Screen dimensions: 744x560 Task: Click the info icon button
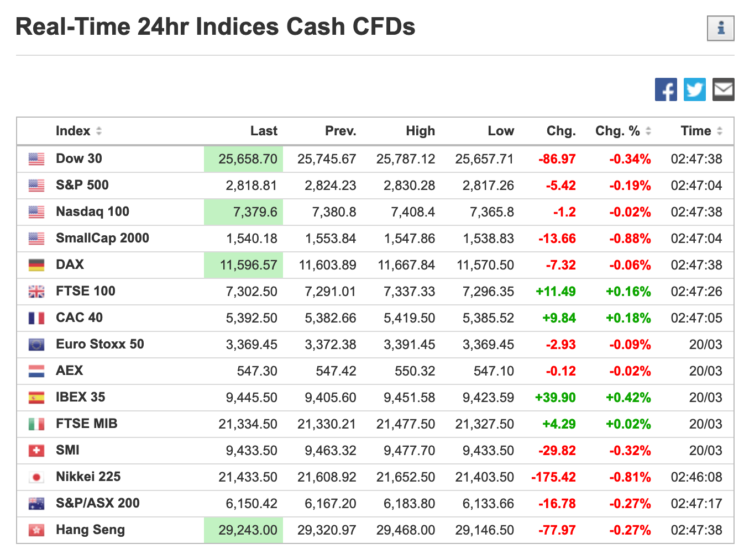point(720,28)
